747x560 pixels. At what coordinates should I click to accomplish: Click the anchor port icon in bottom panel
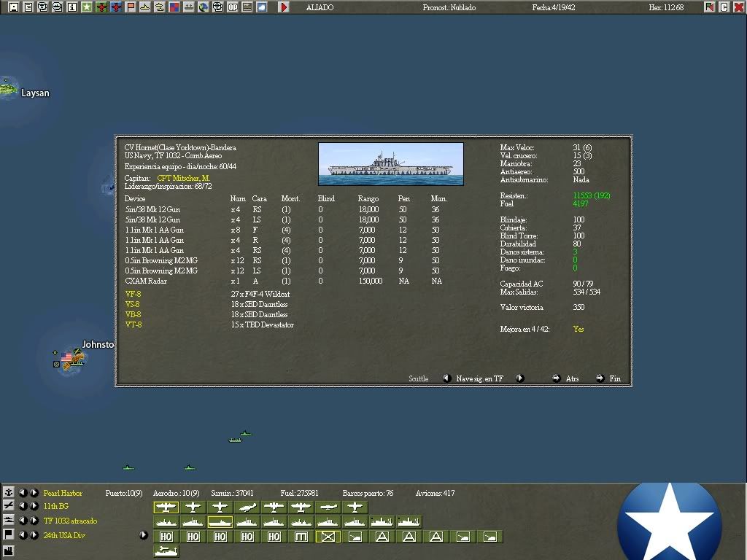8,492
